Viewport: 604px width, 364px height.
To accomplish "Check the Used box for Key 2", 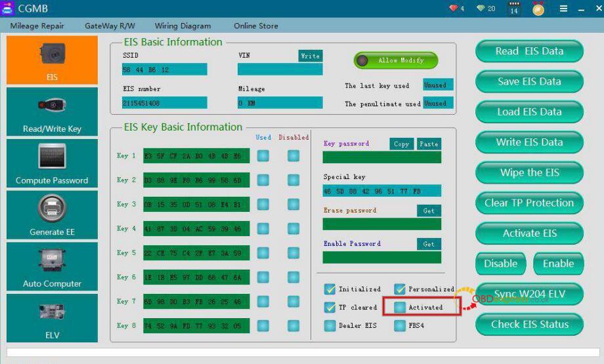I will [263, 180].
